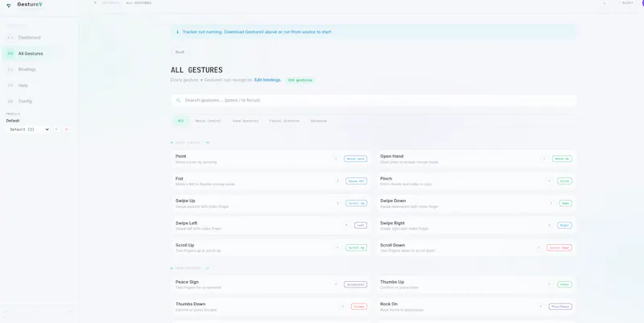The width and height of the screenshot is (644, 323).
Task: Click the question mark icon on Thumbs Up row
Action: tap(549, 284)
